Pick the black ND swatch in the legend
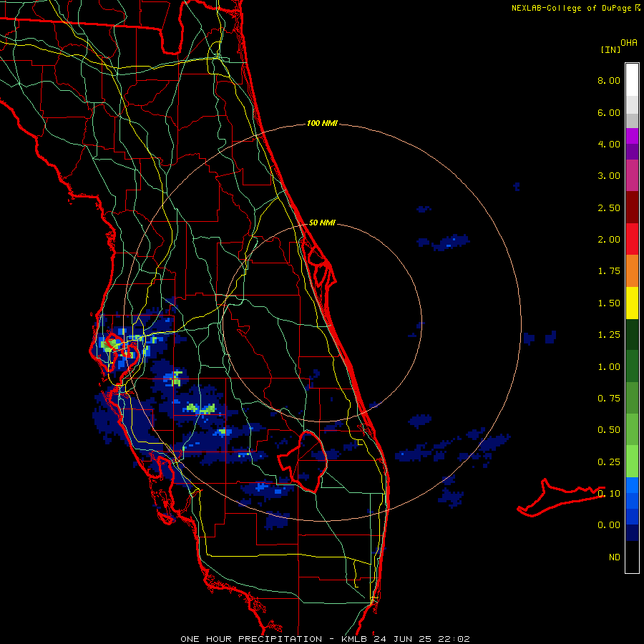This screenshot has width=644, height=644. pos(632,557)
